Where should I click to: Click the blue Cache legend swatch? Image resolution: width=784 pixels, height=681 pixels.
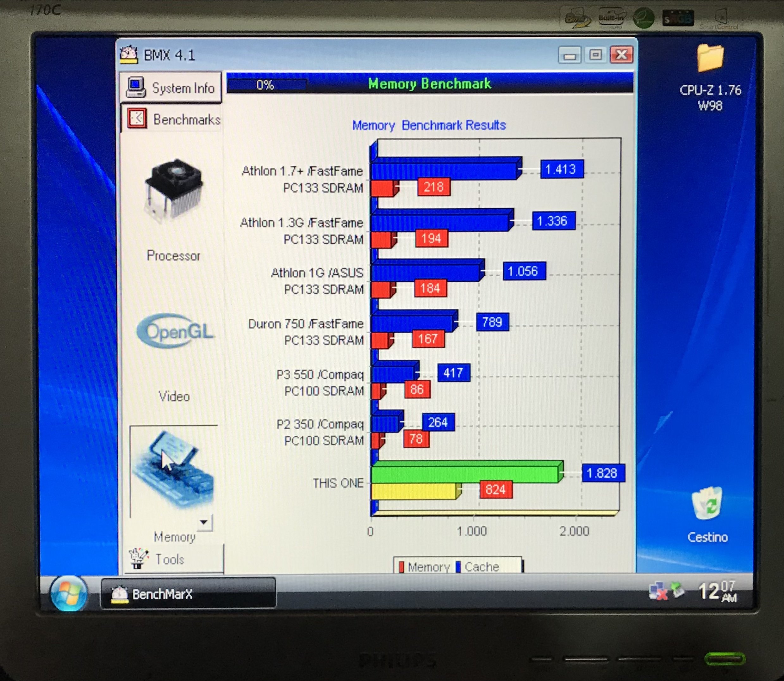point(458,567)
